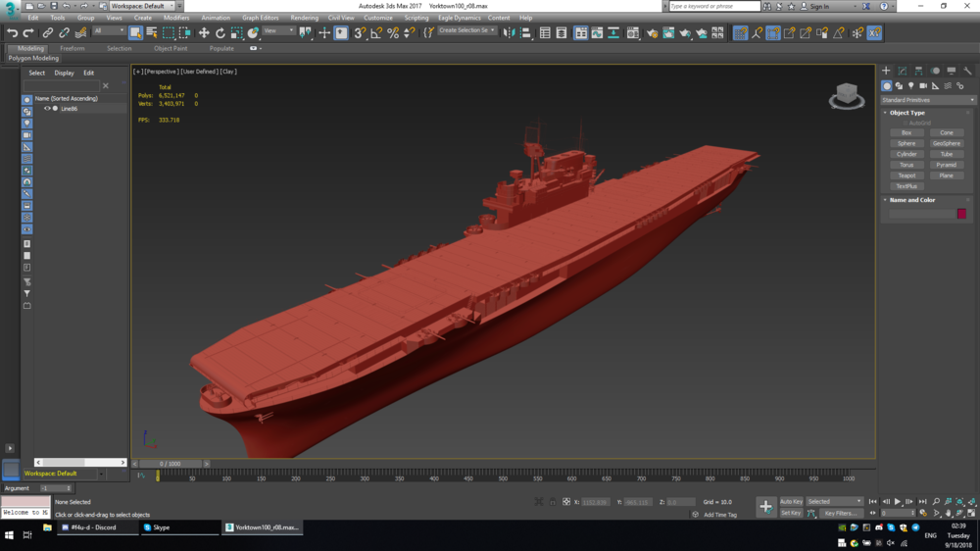Activate Bind to Space Warp tool
This screenshot has width=980, height=551.
coord(80,33)
